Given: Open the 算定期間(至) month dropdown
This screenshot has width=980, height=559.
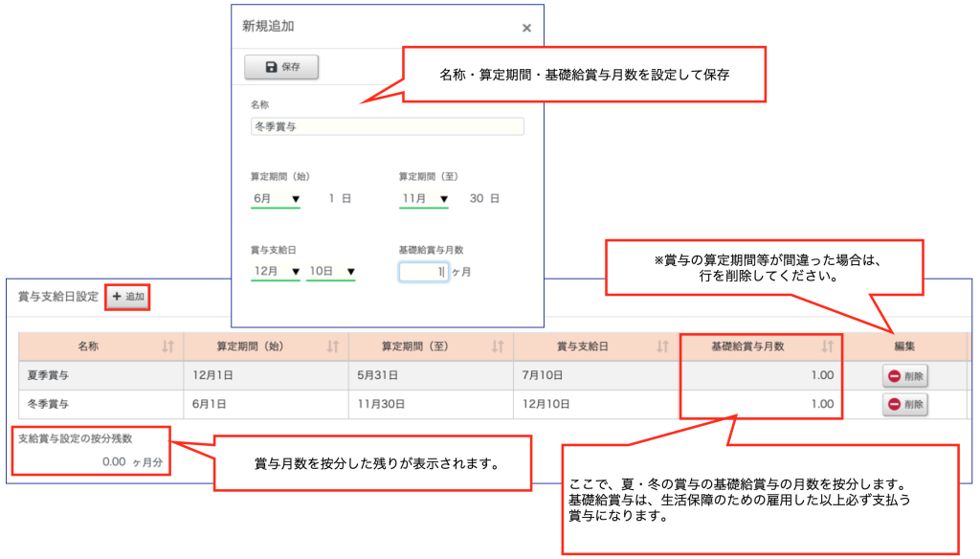Looking at the screenshot, I should [x=424, y=199].
